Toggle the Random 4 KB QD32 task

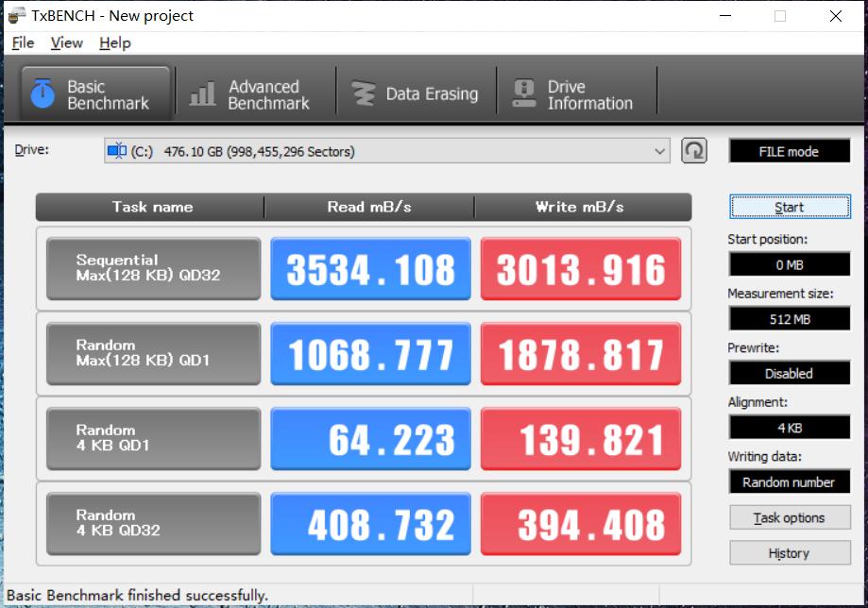153,524
